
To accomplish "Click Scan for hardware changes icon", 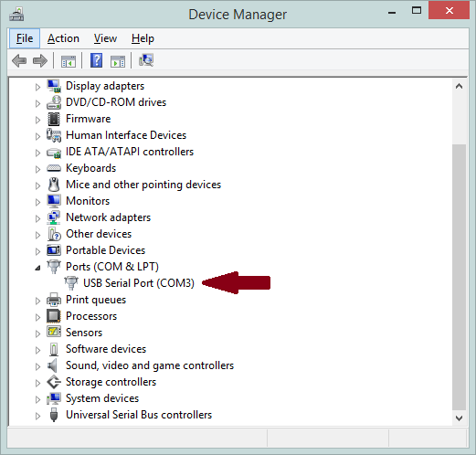I will (146, 60).
